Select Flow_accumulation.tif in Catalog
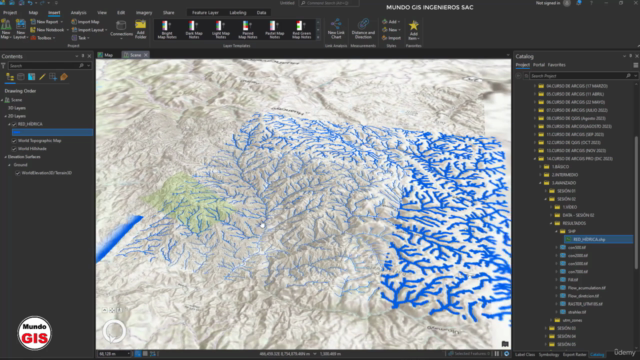640x360 pixels. 587,288
